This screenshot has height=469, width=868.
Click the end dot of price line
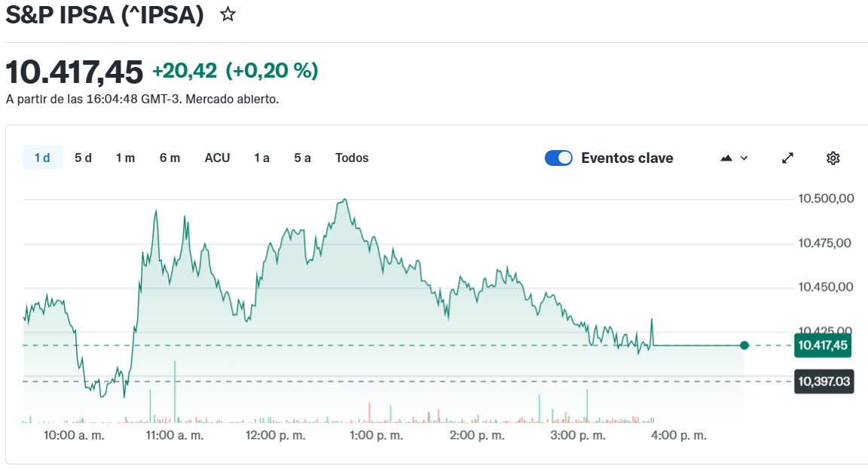click(744, 345)
